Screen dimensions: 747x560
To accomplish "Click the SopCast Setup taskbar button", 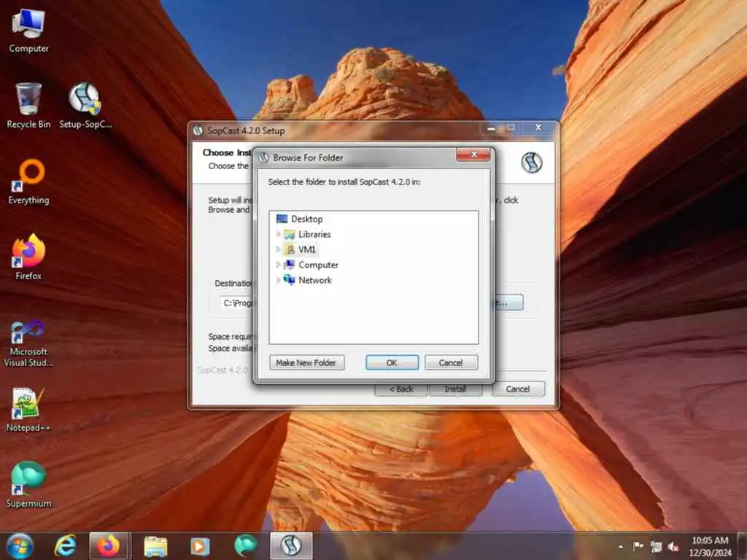I will point(291,545).
